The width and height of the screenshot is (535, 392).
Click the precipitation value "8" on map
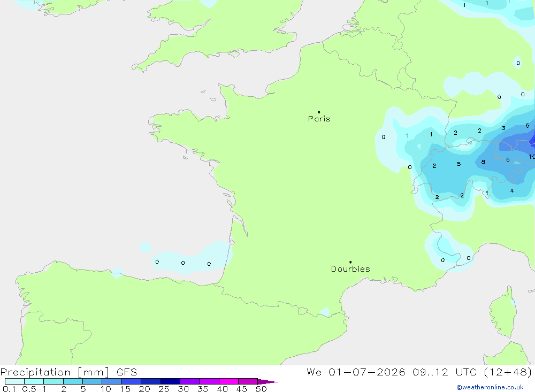pos(483,162)
